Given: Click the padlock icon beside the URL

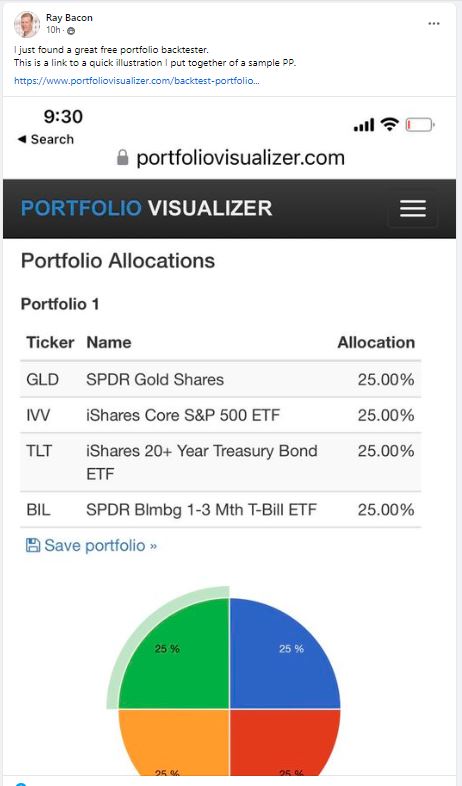Looking at the screenshot, I should (x=123, y=158).
